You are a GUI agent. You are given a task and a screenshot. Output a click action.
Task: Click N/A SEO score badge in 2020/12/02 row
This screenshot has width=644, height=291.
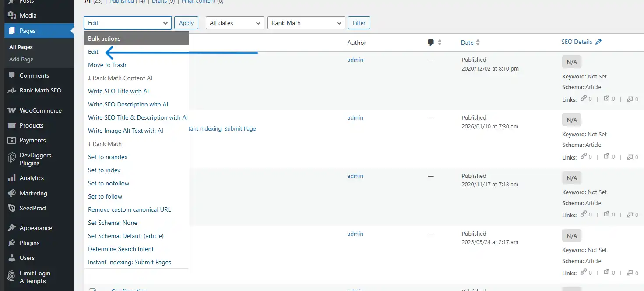point(572,62)
